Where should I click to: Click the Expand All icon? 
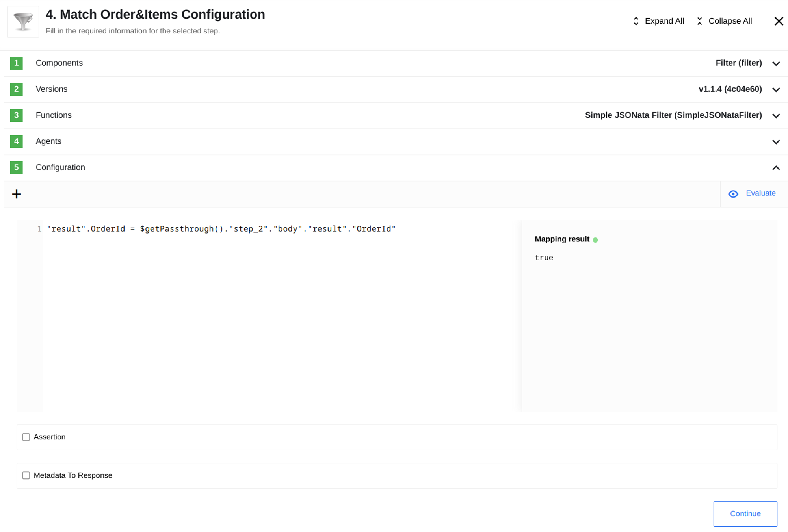tap(636, 21)
